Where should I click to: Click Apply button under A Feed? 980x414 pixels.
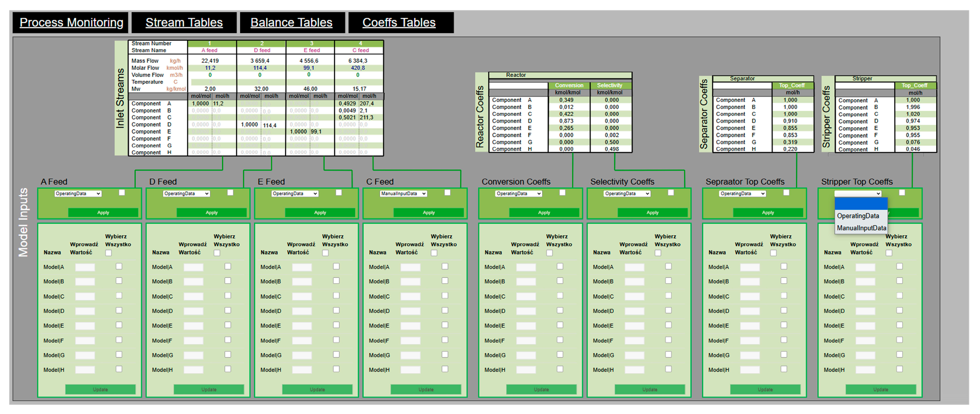pos(103,212)
